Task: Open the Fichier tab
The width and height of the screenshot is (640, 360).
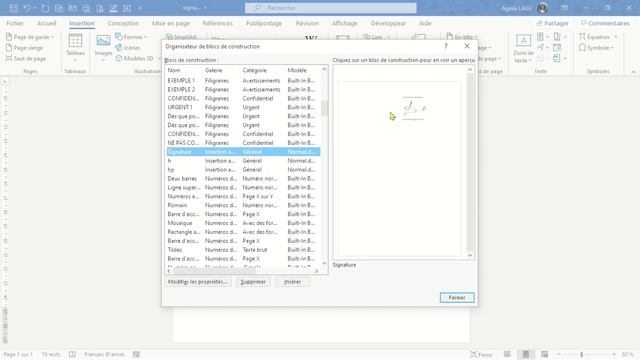Action: click(x=15, y=23)
